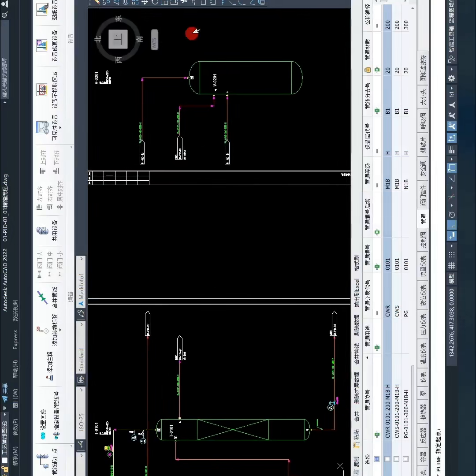This screenshot has height=476, width=476.
Task: Click the ViewCube 上 top face
Action: point(118,39)
